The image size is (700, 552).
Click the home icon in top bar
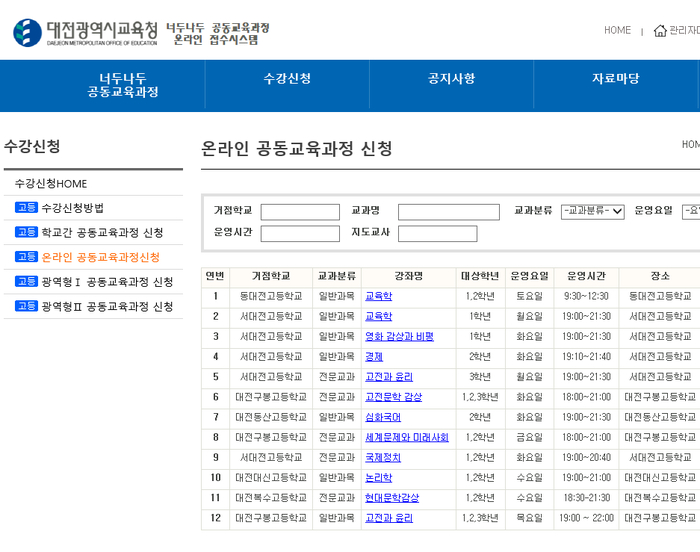click(660, 31)
